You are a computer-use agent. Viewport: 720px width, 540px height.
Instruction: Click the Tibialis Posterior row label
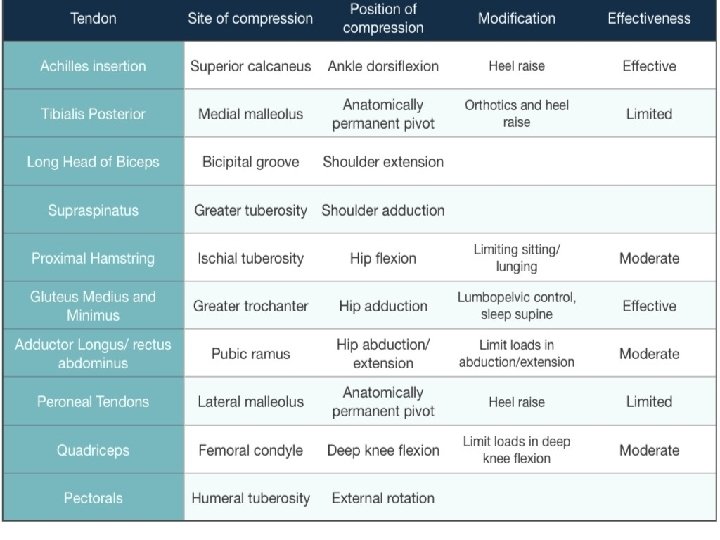(x=93, y=114)
